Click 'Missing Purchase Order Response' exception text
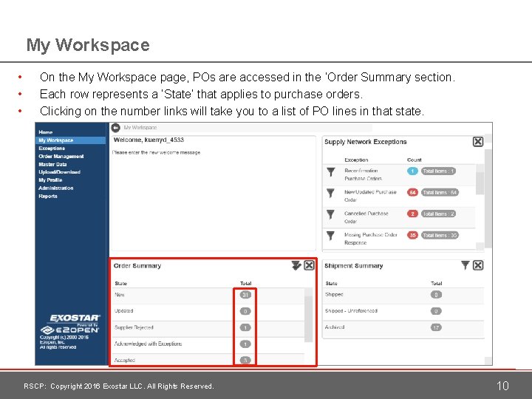The width and height of the screenshot is (532, 399). 370,239
